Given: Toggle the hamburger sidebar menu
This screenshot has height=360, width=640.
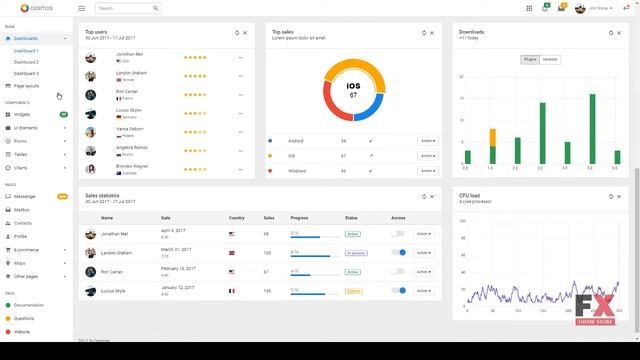Looking at the screenshot, I should [x=82, y=8].
